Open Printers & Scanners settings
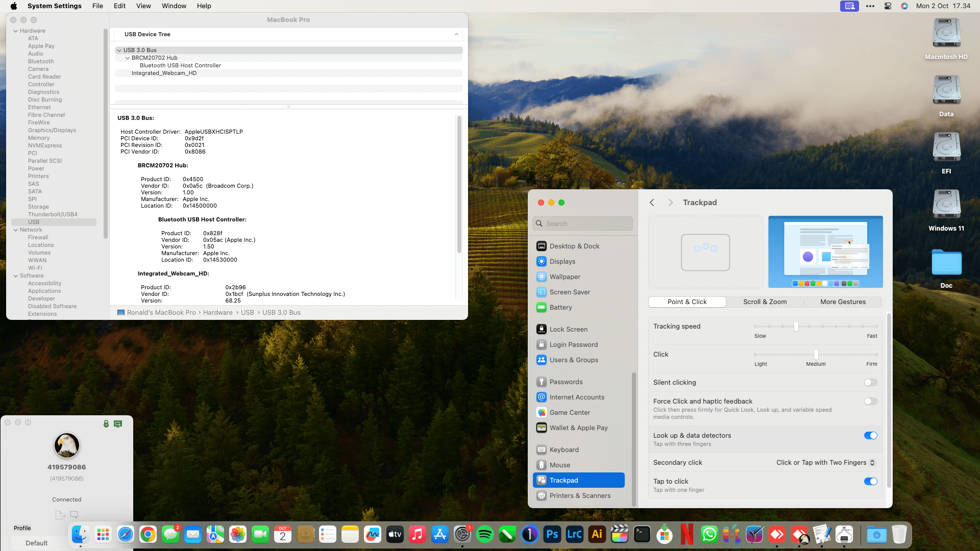 pos(579,495)
